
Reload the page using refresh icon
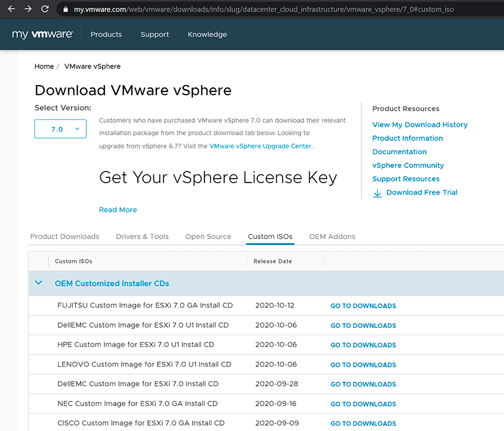[x=45, y=9]
